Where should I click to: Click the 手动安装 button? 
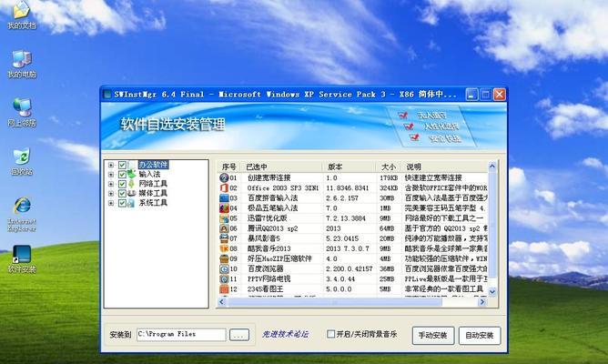(x=432, y=335)
